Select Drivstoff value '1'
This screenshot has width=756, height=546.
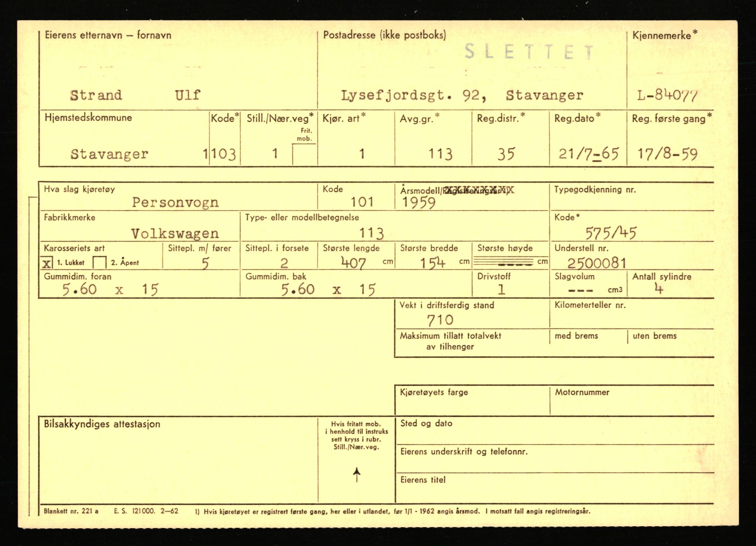[x=501, y=289]
